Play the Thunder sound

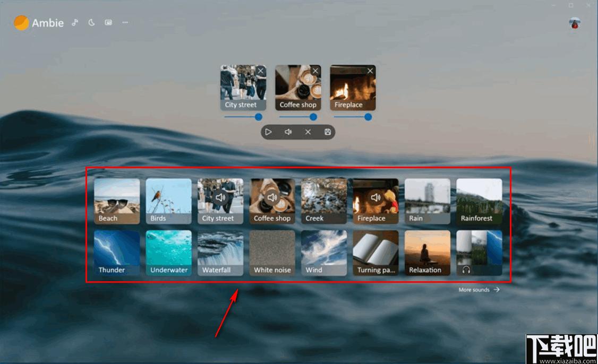pos(117,253)
